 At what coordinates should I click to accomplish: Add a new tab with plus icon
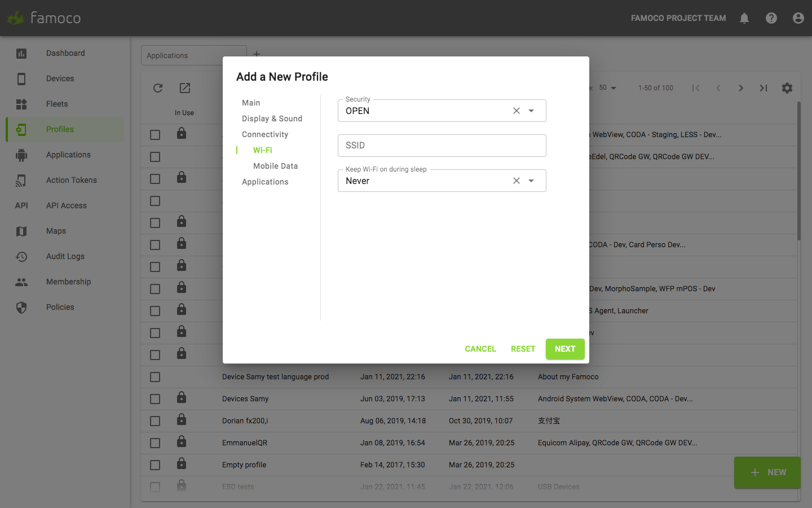coord(257,54)
